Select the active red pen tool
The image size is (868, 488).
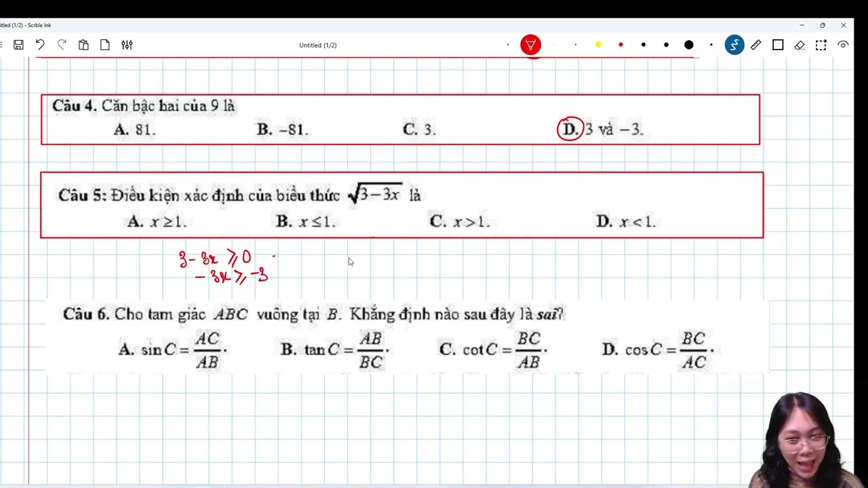[530, 45]
